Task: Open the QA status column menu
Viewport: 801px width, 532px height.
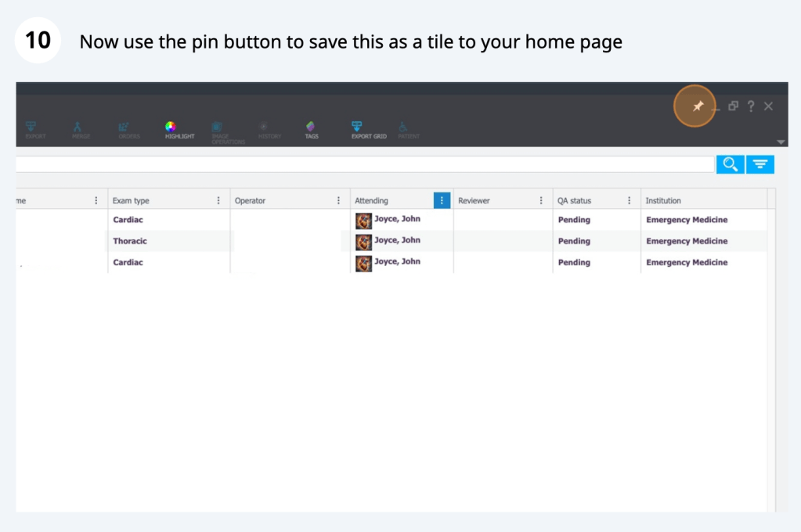Action: pos(629,201)
